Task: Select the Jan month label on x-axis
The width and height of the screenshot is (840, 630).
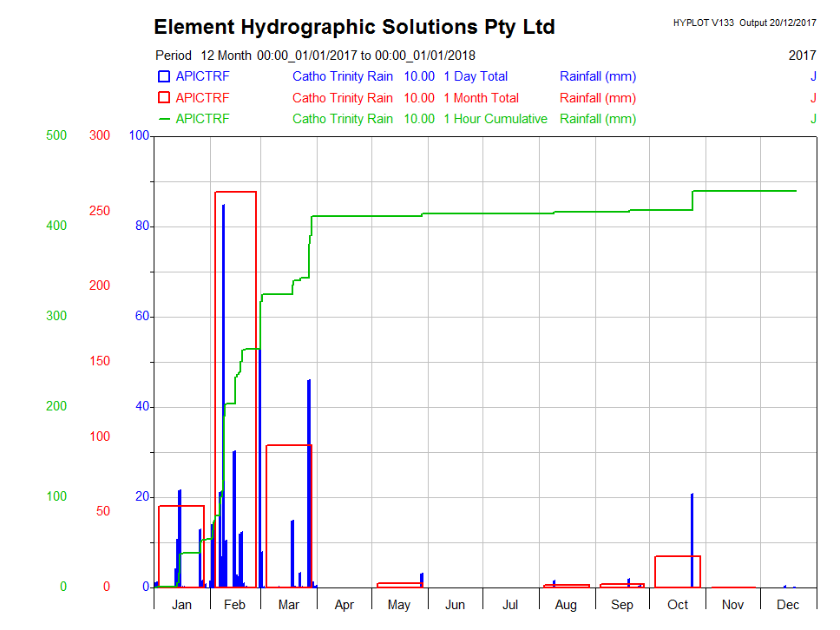Action: 182,605
